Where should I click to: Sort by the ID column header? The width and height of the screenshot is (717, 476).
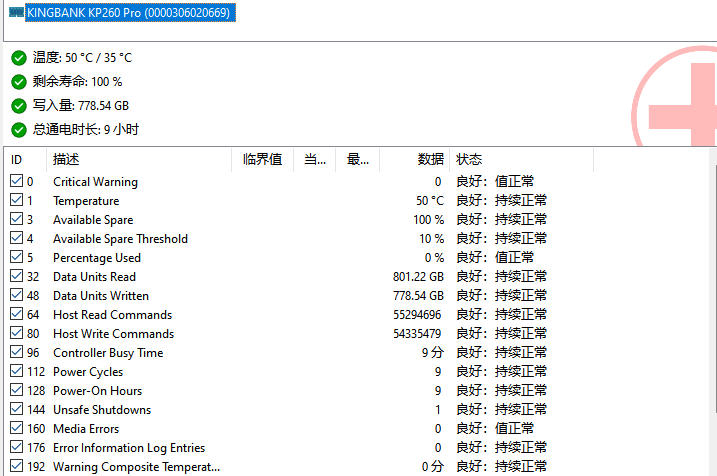pos(26,160)
